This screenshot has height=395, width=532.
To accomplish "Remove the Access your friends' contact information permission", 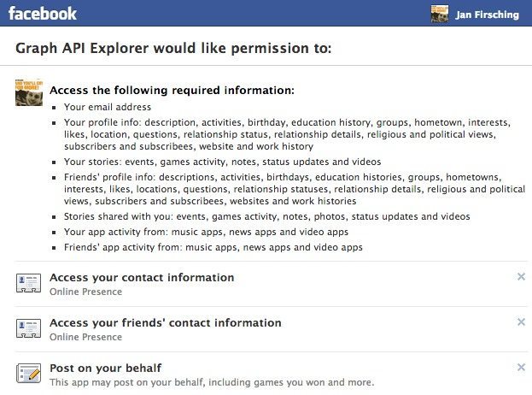I will [521, 322].
